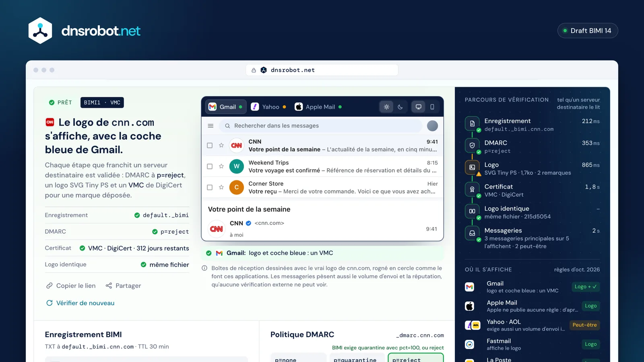Viewport: 644px width, 362px height.
Task: Click the info icon beside Boîtes de réception
Action: (204, 268)
